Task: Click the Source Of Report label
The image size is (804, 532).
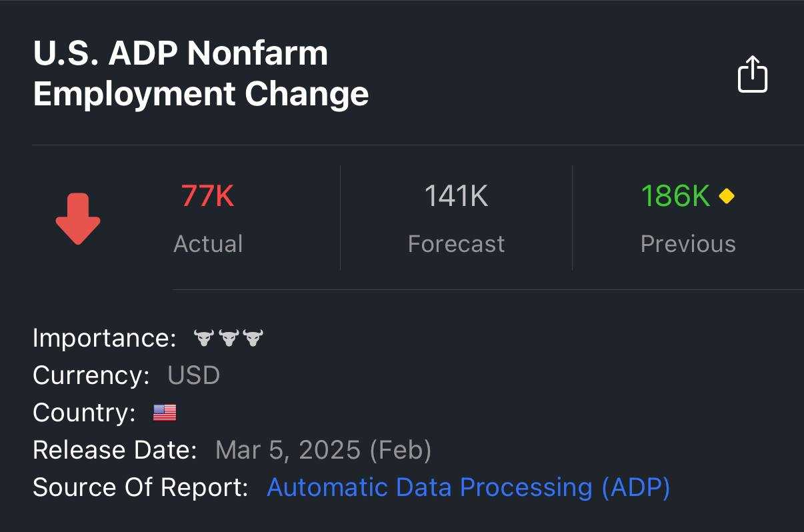Action: 140,487
